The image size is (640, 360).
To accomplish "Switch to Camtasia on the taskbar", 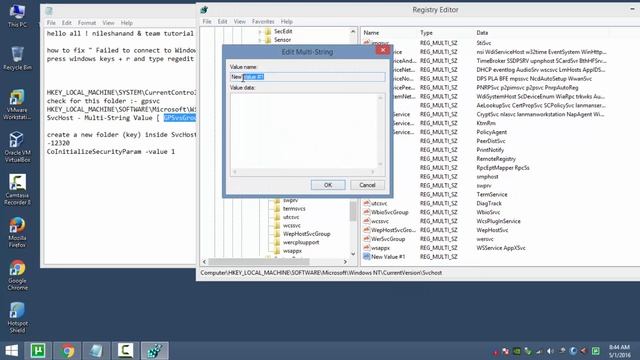I will [x=125, y=351].
